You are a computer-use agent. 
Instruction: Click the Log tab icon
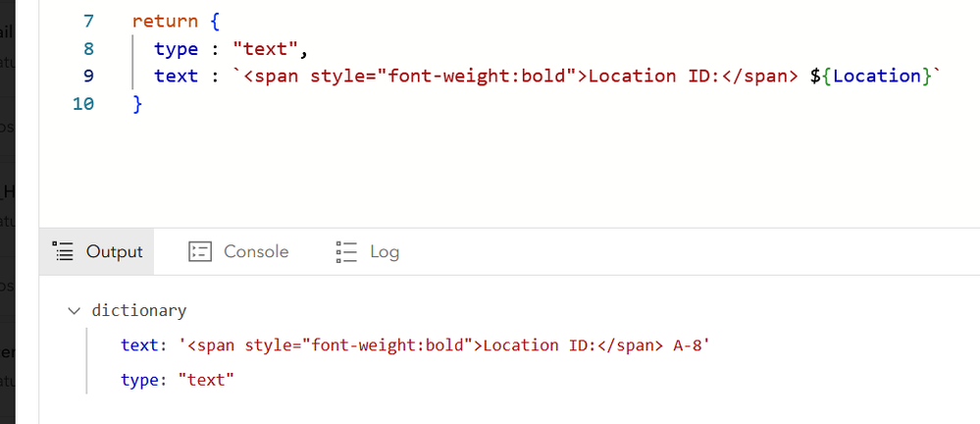pyautogui.click(x=345, y=252)
